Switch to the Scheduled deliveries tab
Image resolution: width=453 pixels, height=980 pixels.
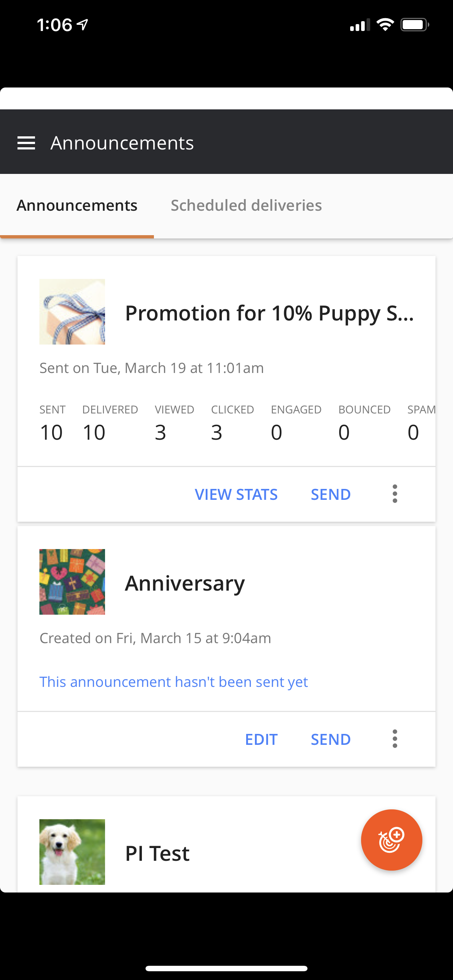coord(246,205)
